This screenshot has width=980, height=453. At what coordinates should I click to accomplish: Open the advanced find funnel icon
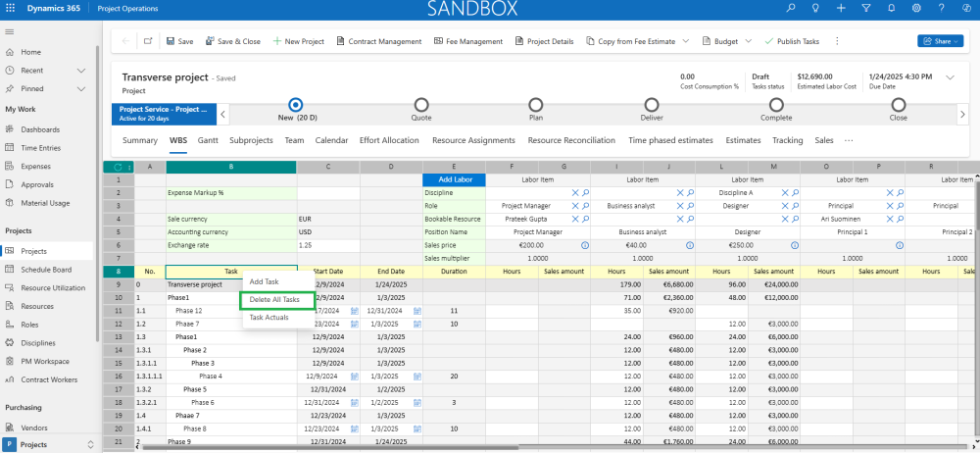865,8
